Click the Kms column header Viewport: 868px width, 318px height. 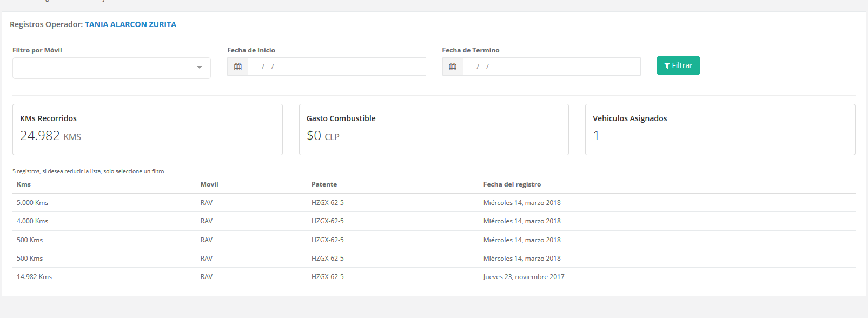point(24,184)
